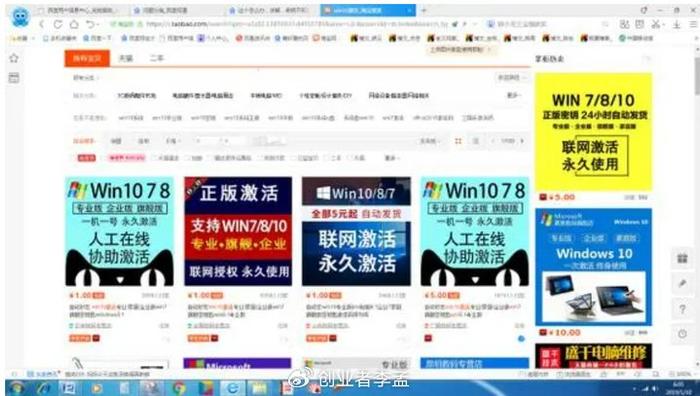Expand the more filters dropdown in the checkbox row
Screen dimensions: 700x396
[x=392, y=158]
